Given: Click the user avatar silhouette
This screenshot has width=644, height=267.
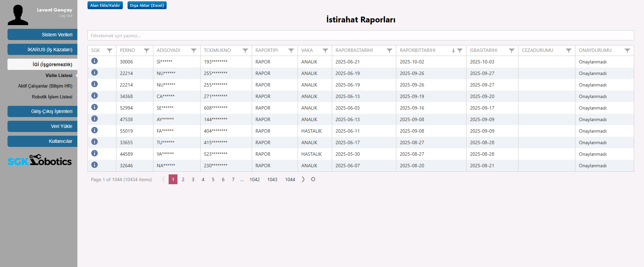Looking at the screenshot, I should tap(18, 15).
